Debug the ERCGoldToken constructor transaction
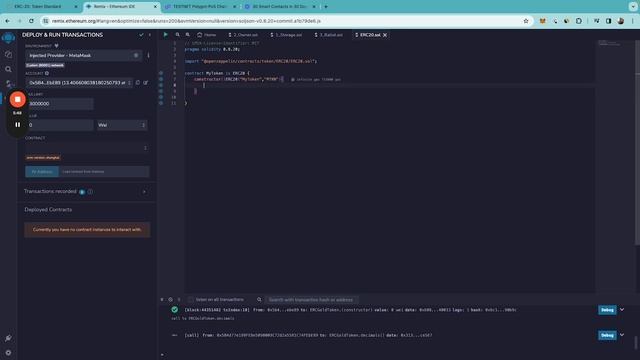Viewport: 640px width, 360px height. [607, 310]
